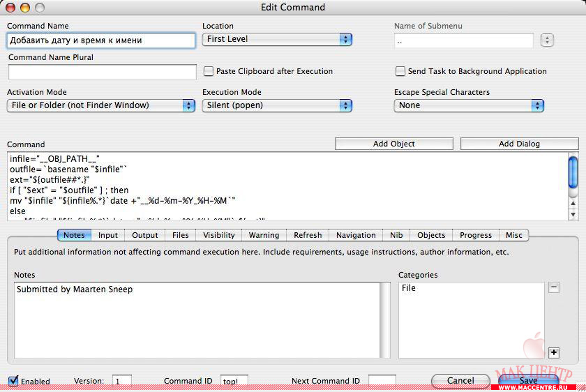This screenshot has height=392, width=586.
Task: Click the Command ID field
Action: click(x=234, y=381)
